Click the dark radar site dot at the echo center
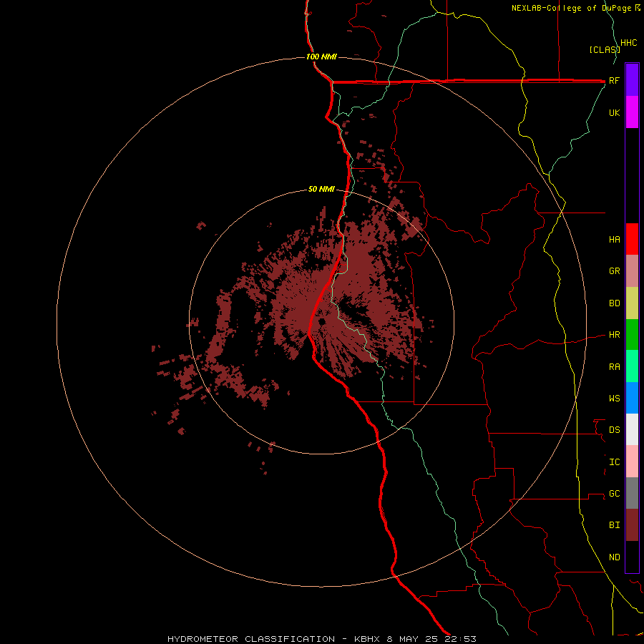The image size is (644, 644). (322, 321)
